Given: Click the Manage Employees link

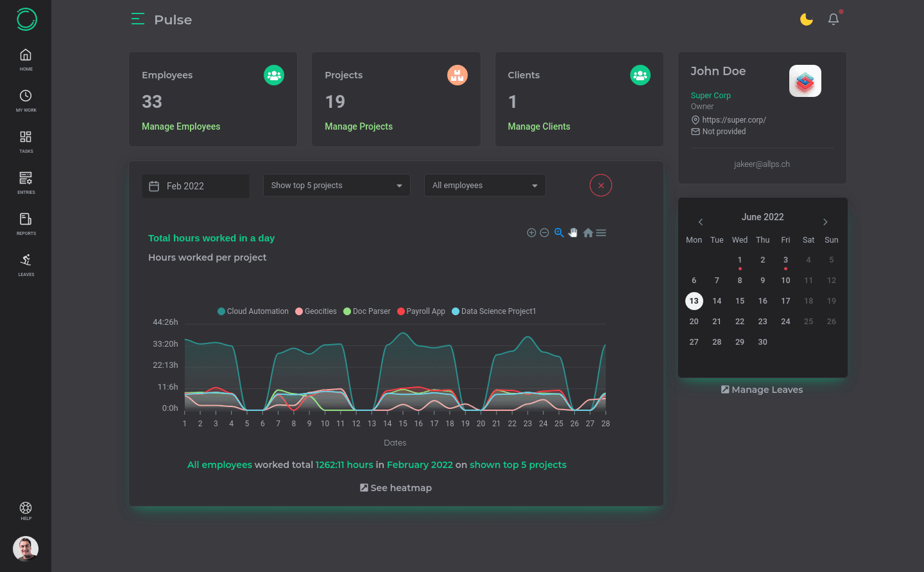Looking at the screenshot, I should [181, 126].
